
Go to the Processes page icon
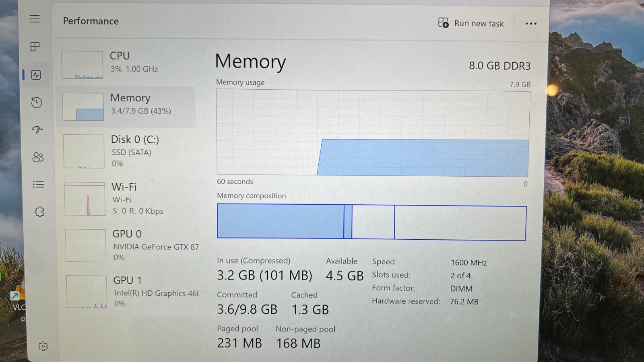click(35, 46)
